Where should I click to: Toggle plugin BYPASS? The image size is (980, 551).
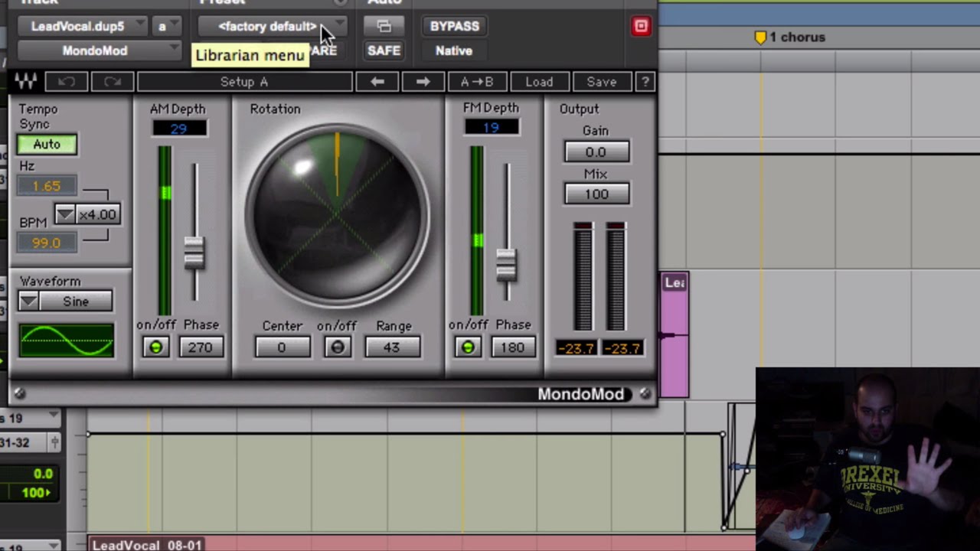(x=454, y=26)
